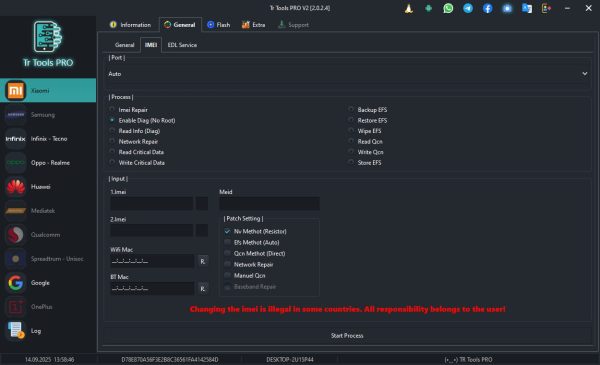
Task: Open the Google section
Action: (x=48, y=283)
